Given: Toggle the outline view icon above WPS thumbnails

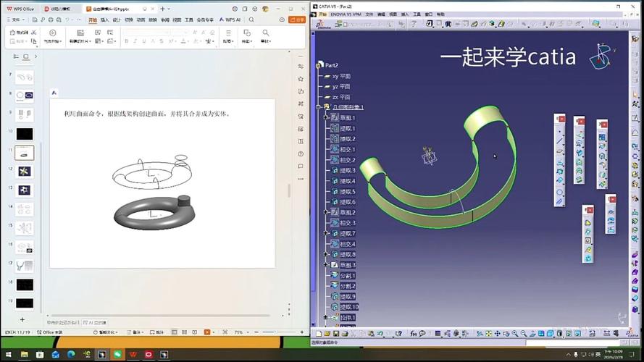Looking at the screenshot, I should (16, 56).
